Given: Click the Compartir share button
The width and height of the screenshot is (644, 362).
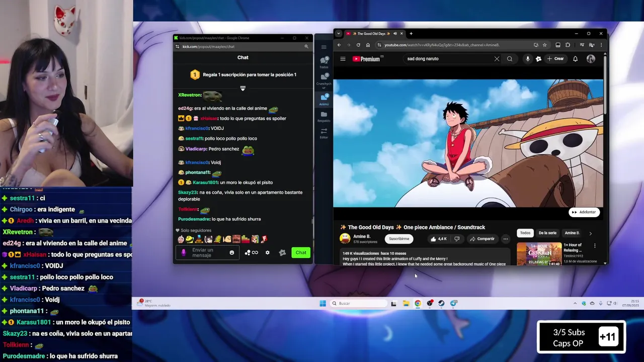Looking at the screenshot, I should [482, 239].
